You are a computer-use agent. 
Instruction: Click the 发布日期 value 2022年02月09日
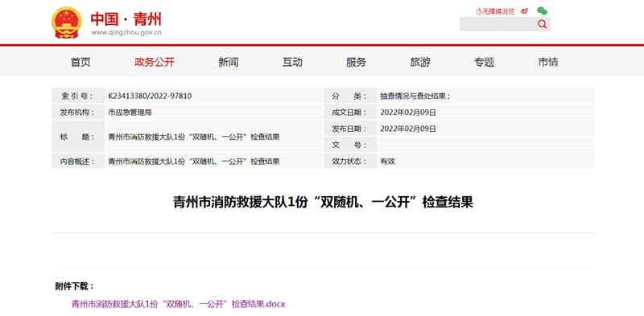[408, 129]
